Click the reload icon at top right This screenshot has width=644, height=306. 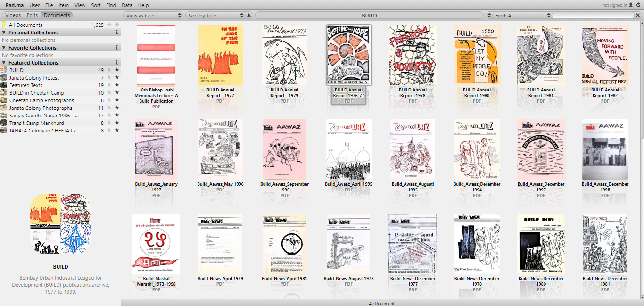(639, 5)
